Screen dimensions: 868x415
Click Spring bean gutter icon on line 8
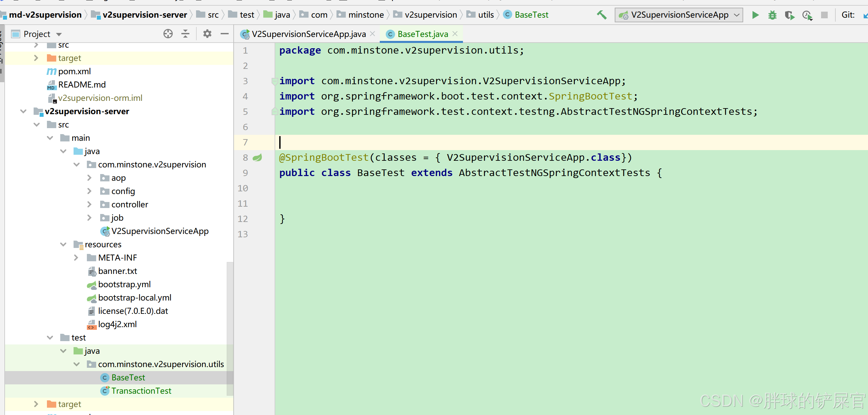[257, 157]
